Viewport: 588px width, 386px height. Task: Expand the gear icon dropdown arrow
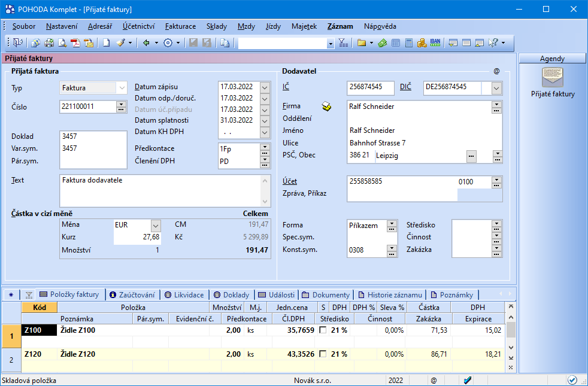pyautogui.click(x=178, y=42)
